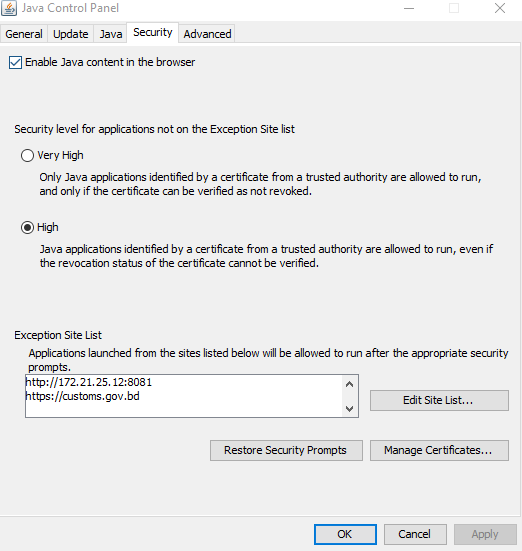
Task: Click Edit Site List button
Action: [439, 400]
